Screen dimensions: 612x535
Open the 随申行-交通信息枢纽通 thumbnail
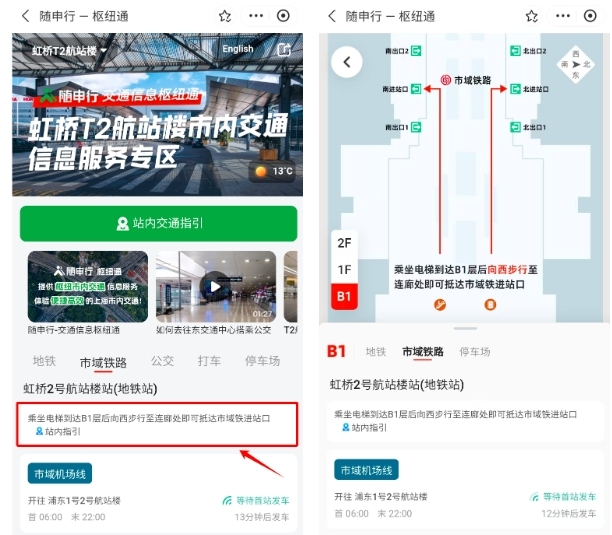pyautogui.click(x=88, y=287)
